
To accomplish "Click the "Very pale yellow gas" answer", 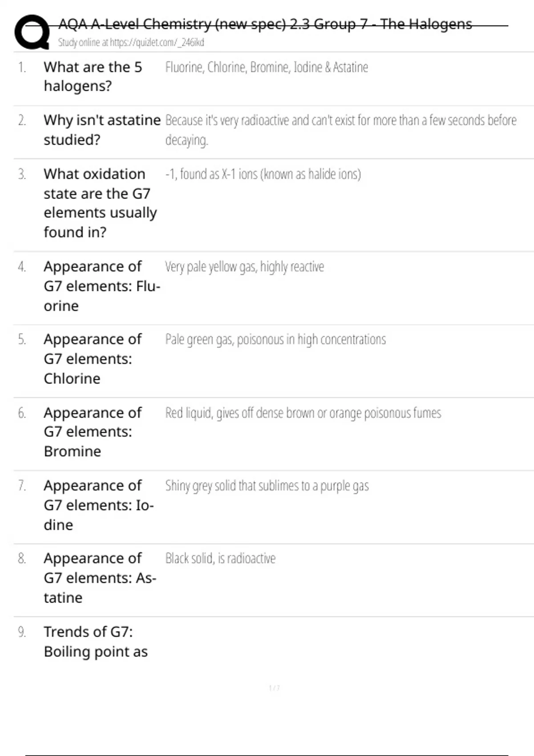I will point(244,267).
